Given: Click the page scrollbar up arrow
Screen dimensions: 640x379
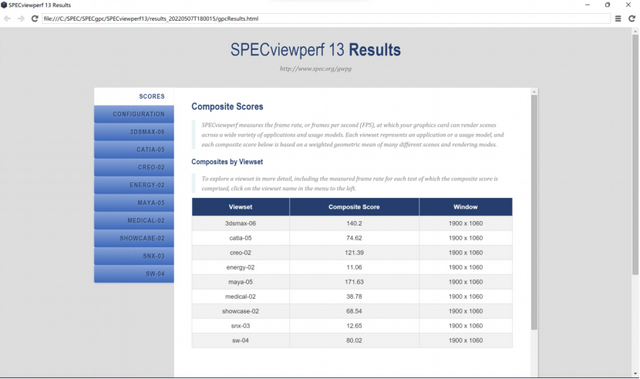Looking at the screenshot, I should (635, 31).
